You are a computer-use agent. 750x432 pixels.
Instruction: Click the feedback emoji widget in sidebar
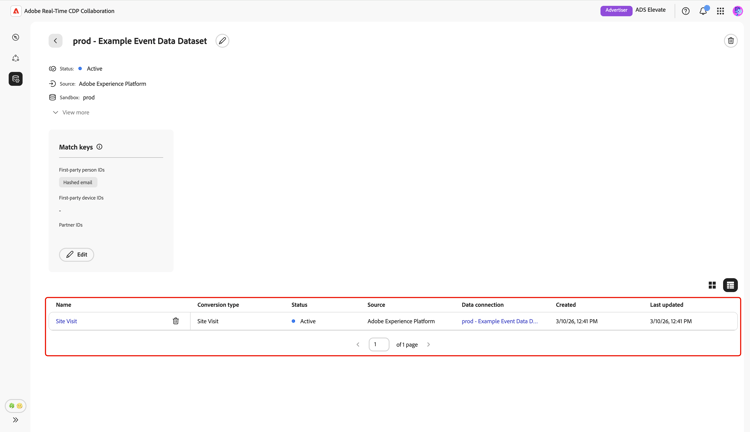[x=16, y=406]
